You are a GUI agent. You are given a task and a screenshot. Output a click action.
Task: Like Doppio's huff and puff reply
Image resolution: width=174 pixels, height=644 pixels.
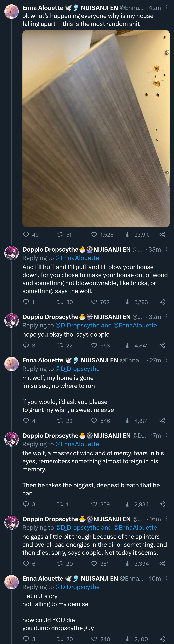click(94, 302)
